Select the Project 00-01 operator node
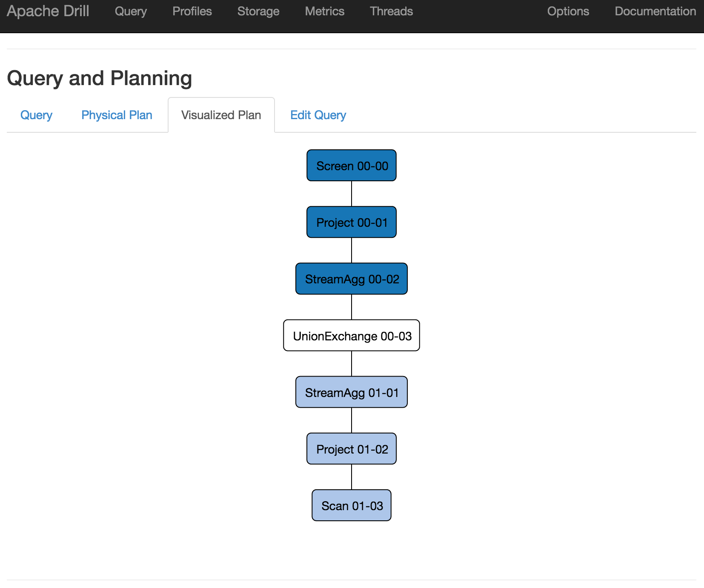 point(352,222)
